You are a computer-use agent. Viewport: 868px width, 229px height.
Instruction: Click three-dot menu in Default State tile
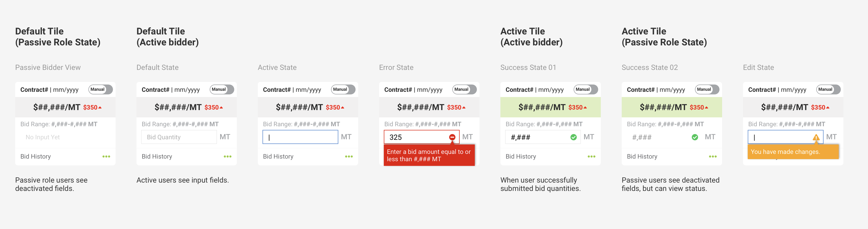coord(227,156)
